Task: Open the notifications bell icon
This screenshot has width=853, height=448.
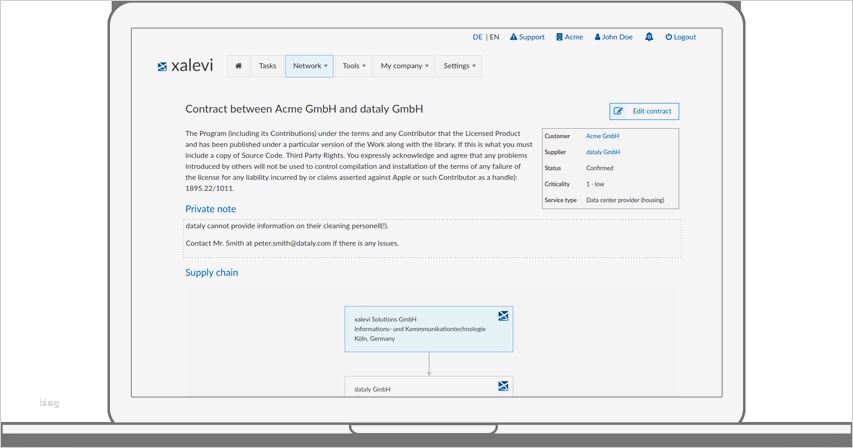Action: [x=649, y=37]
